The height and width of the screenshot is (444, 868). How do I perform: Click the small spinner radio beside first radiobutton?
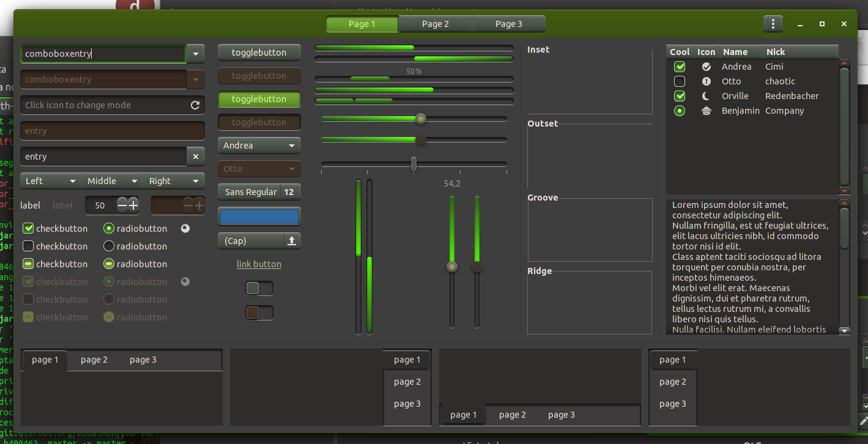point(185,228)
